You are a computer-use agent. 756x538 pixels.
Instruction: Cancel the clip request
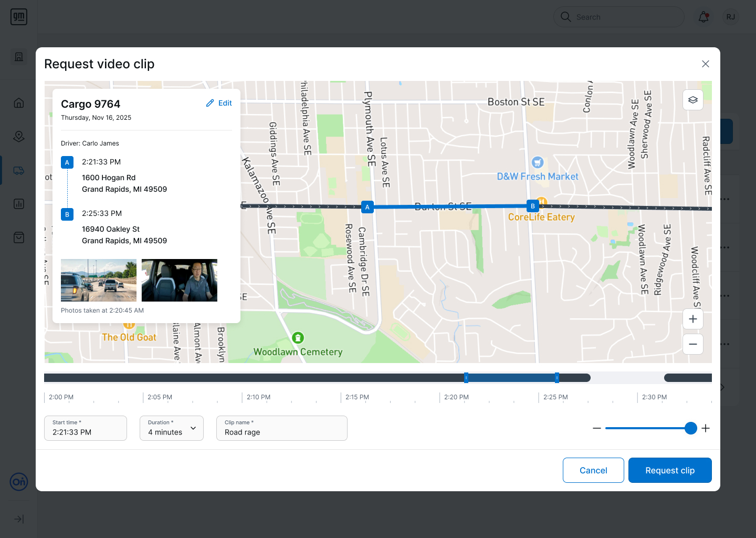coord(593,470)
